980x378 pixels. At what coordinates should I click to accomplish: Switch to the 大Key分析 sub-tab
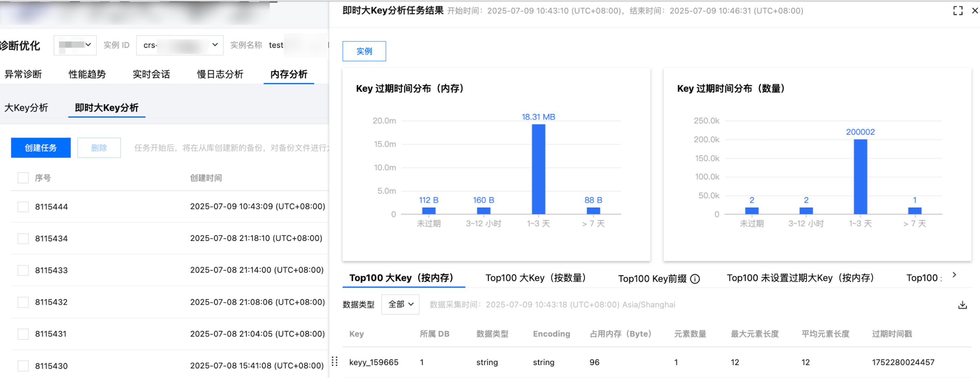click(x=26, y=108)
